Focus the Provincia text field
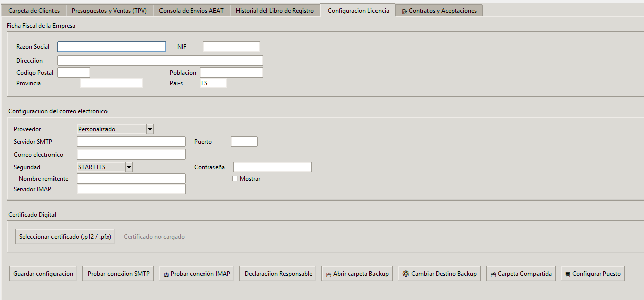The width and height of the screenshot is (644, 300). click(112, 83)
